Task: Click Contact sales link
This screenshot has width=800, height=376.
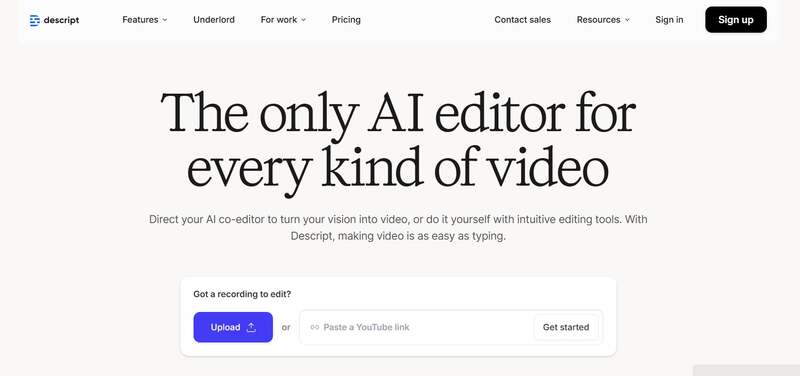Action: pos(522,20)
